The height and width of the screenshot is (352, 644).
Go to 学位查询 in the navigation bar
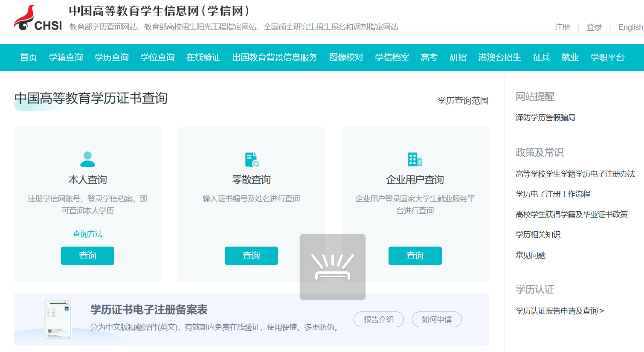[x=157, y=57]
